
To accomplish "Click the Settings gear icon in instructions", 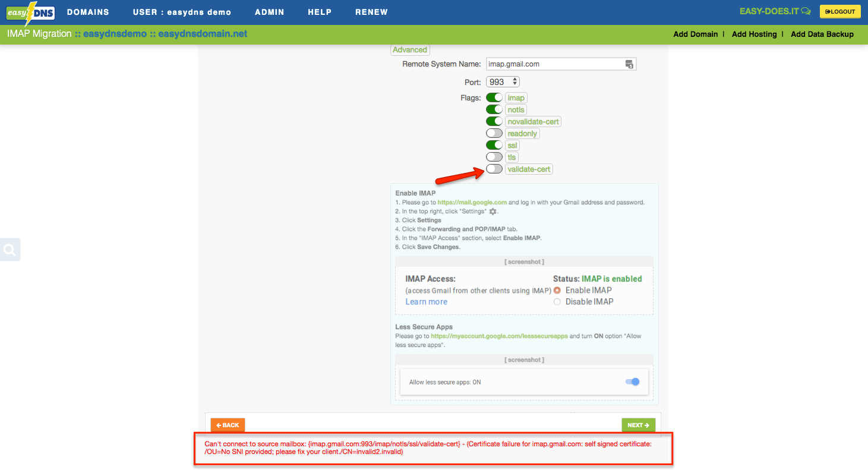I will [x=493, y=212].
